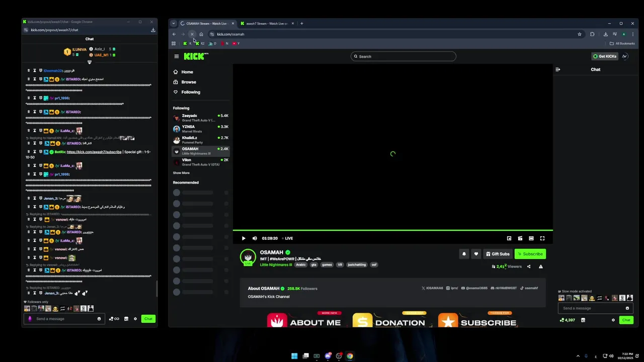Viewport: 644px width, 362px height.
Task: Click the heart follow button for OSAMAH
Action: (x=476, y=254)
